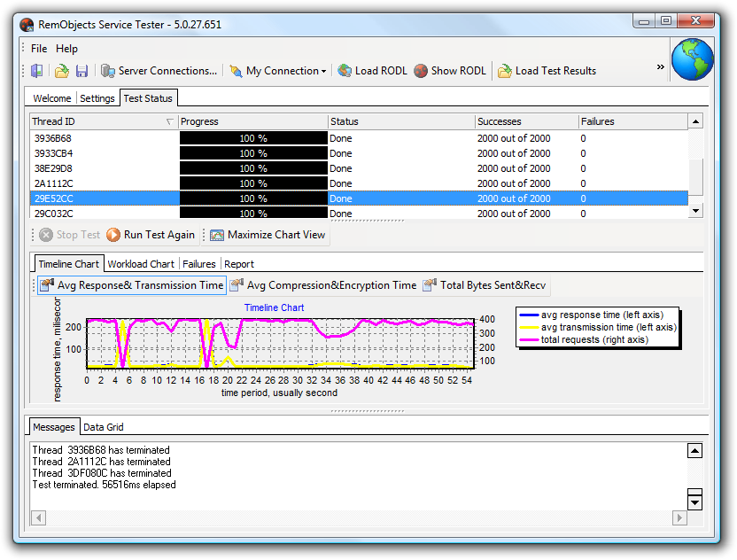737x560 pixels.
Task: Click the Show RODL icon
Action: pos(421,71)
